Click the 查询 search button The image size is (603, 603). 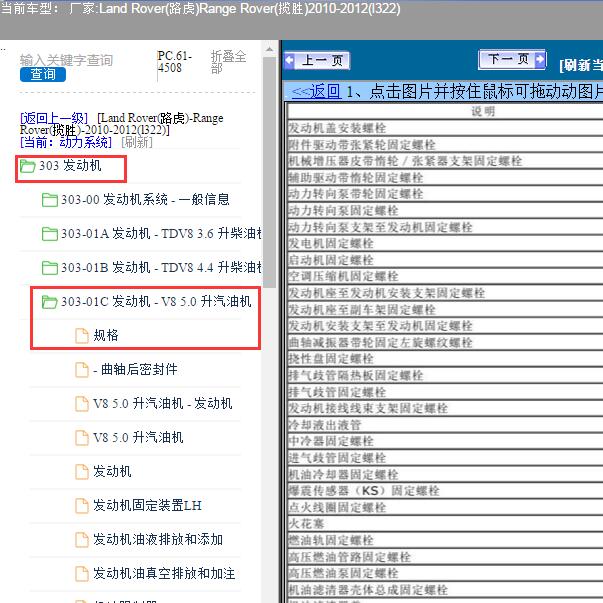43,74
